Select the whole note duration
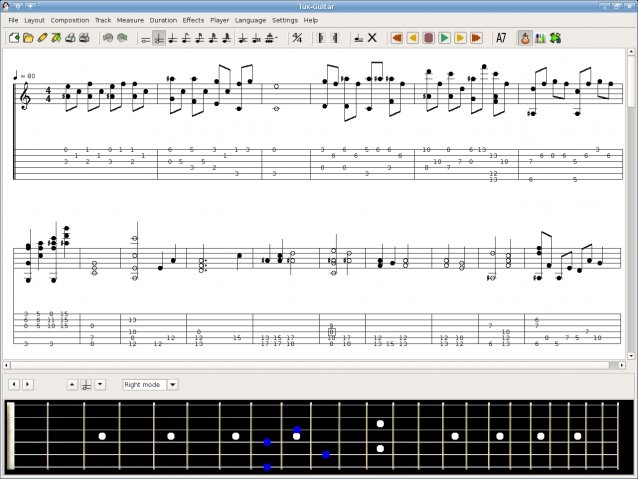Image resolution: width=638 pixels, height=479 pixels. [x=146, y=38]
